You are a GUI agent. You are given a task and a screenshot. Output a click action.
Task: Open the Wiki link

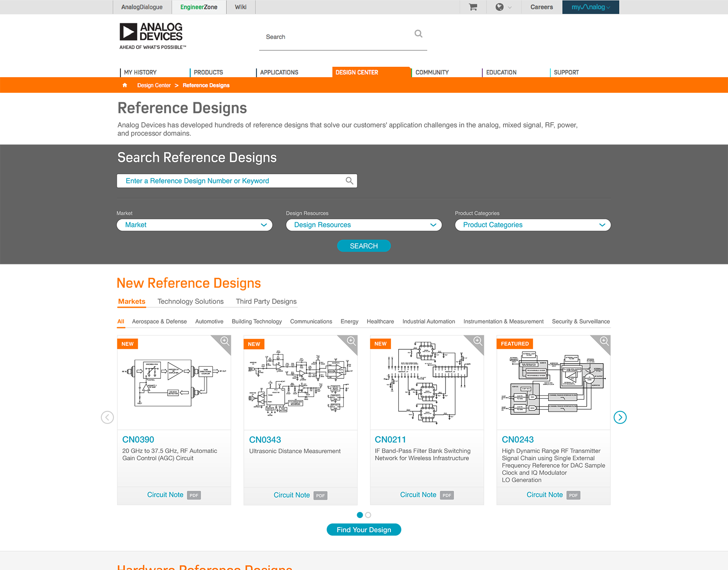pyautogui.click(x=240, y=7)
